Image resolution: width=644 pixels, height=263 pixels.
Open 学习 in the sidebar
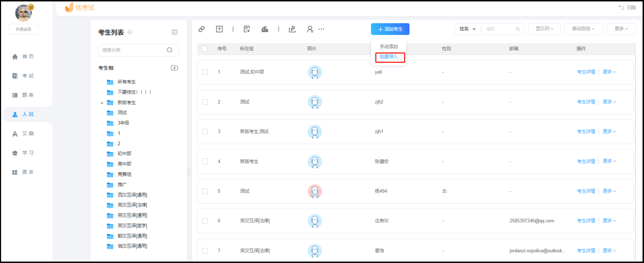(23, 153)
